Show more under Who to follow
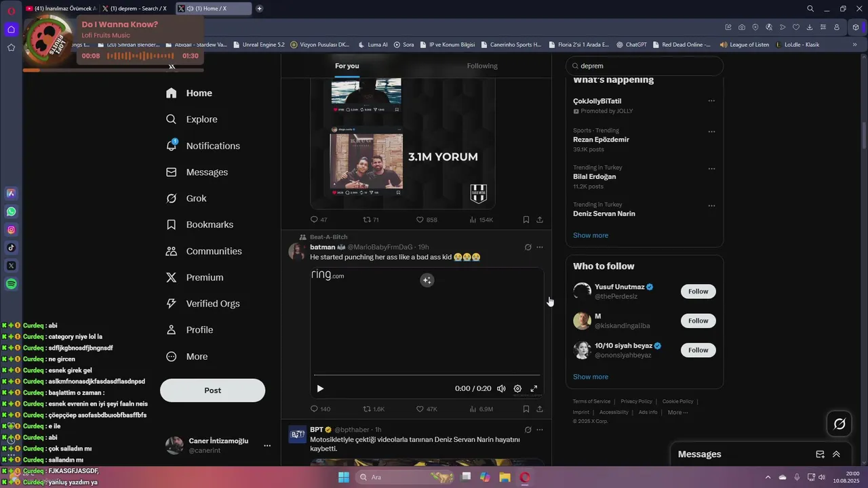The height and width of the screenshot is (488, 868). pos(591,377)
